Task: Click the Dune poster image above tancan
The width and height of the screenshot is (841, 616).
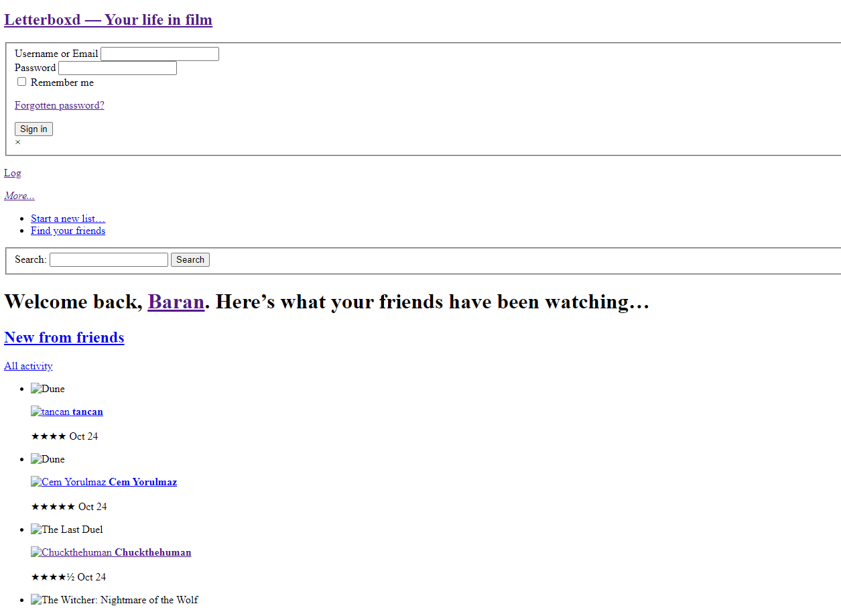Action: pyautogui.click(x=48, y=389)
